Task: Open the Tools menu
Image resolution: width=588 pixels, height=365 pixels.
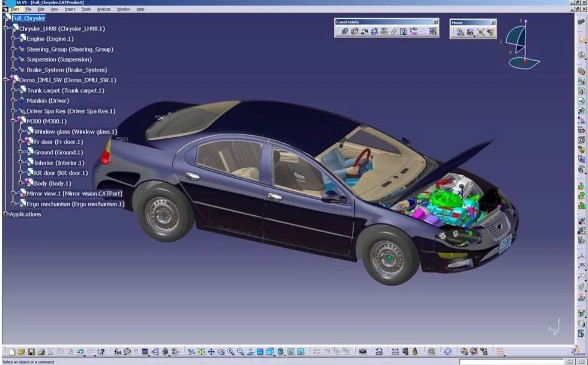Action: click(x=86, y=9)
